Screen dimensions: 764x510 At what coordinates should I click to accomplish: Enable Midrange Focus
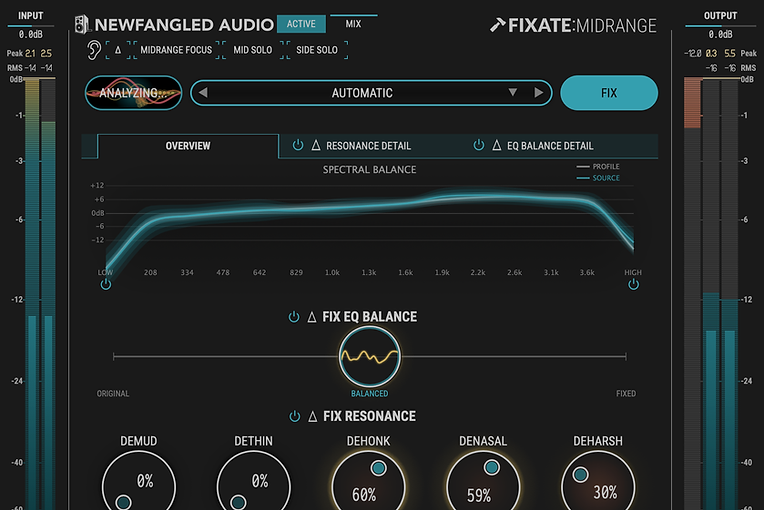(176, 50)
